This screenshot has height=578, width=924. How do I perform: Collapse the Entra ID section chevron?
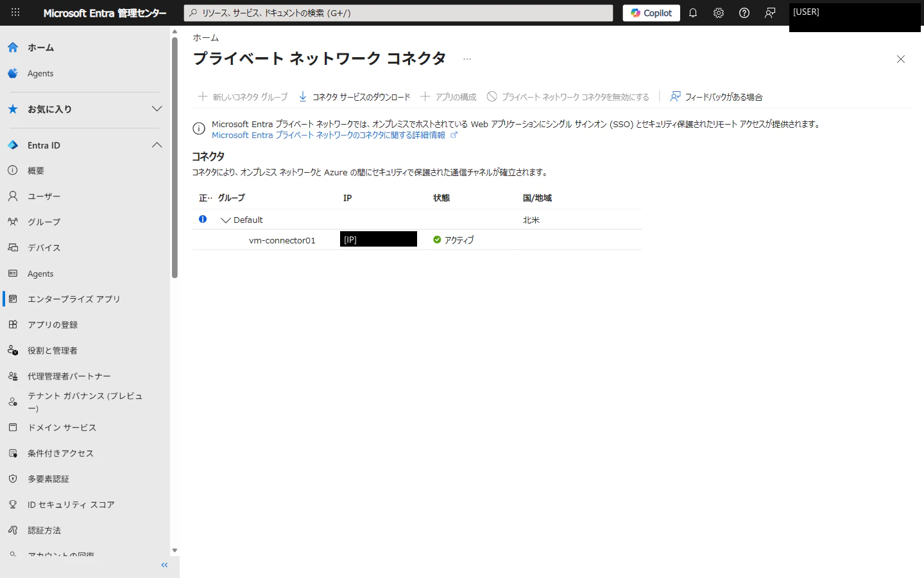tap(157, 145)
